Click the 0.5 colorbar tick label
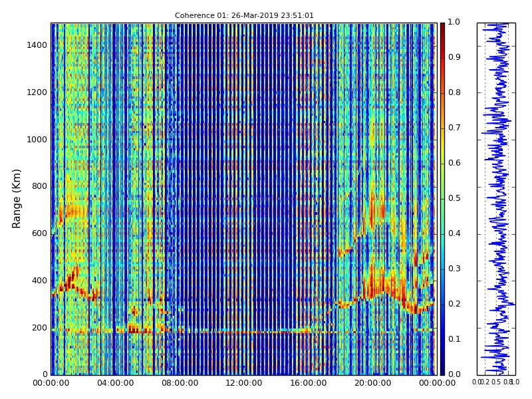 pyautogui.click(x=454, y=198)
